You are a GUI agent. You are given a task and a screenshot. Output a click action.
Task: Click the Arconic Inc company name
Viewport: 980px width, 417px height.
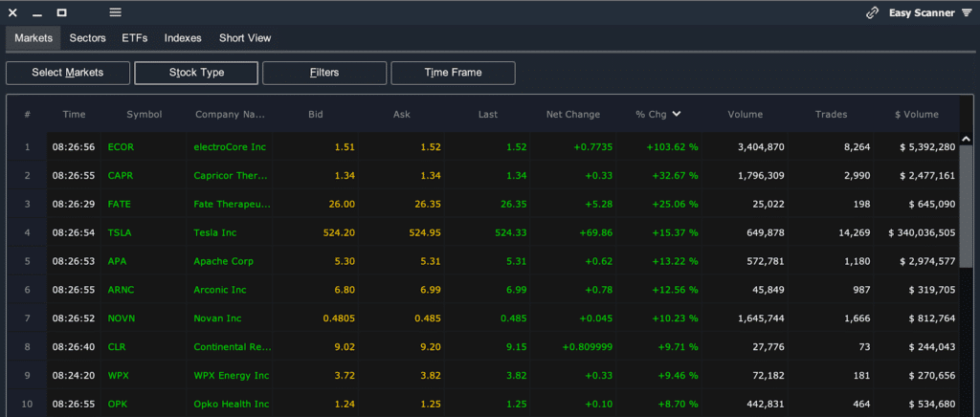coord(220,290)
